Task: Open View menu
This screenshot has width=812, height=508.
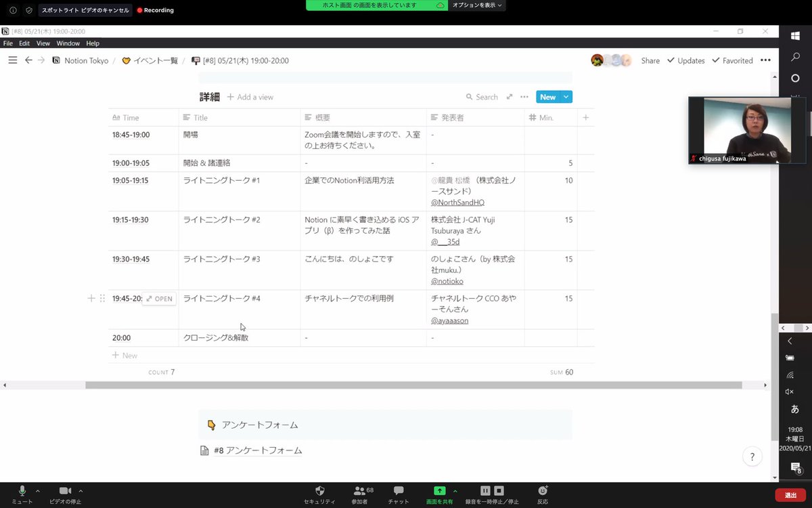Action: pyautogui.click(x=43, y=43)
